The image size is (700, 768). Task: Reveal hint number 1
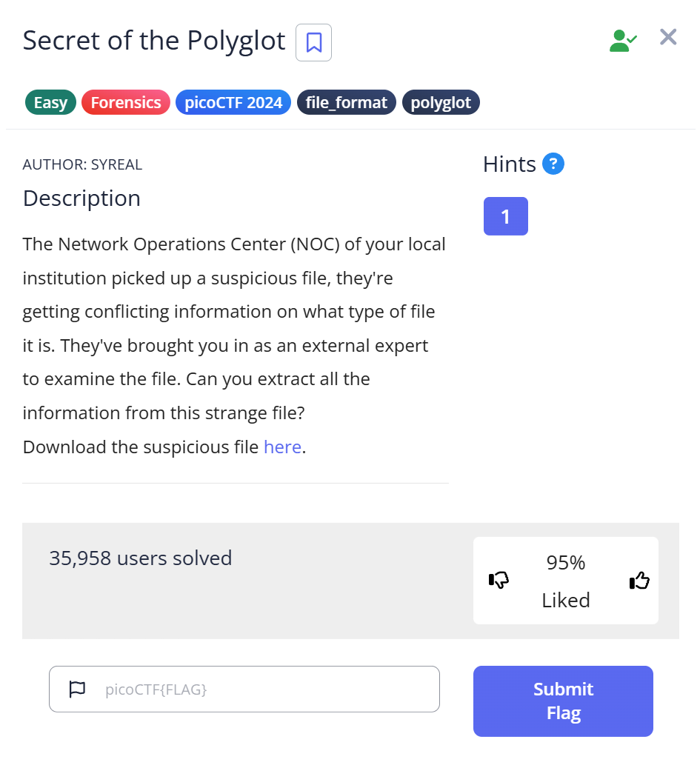pyautogui.click(x=505, y=216)
